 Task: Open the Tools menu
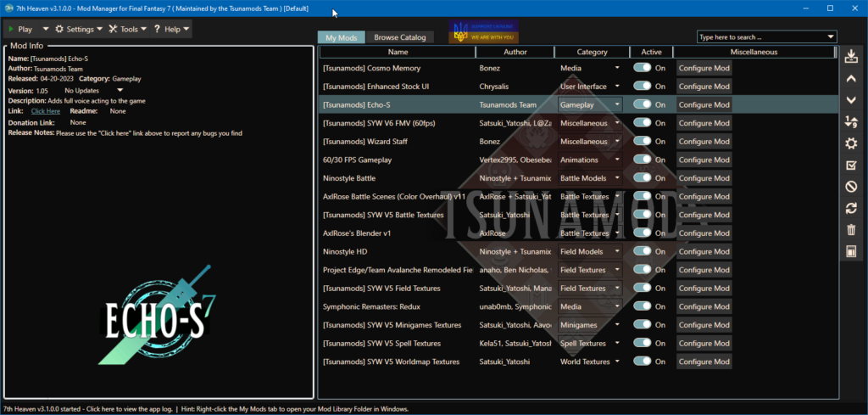pyautogui.click(x=128, y=29)
